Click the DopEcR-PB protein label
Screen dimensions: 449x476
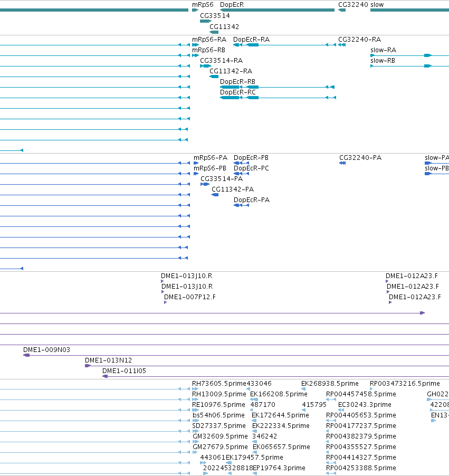tap(251, 158)
